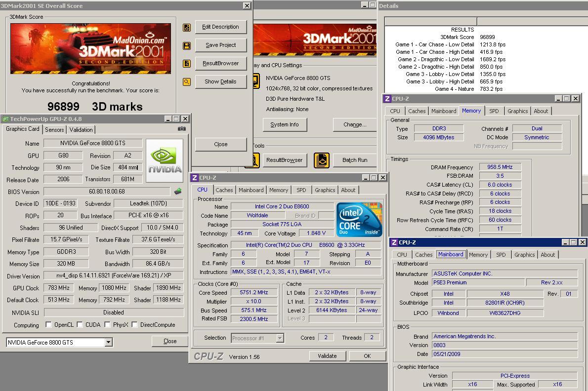Click the Save Project button

coord(220,45)
